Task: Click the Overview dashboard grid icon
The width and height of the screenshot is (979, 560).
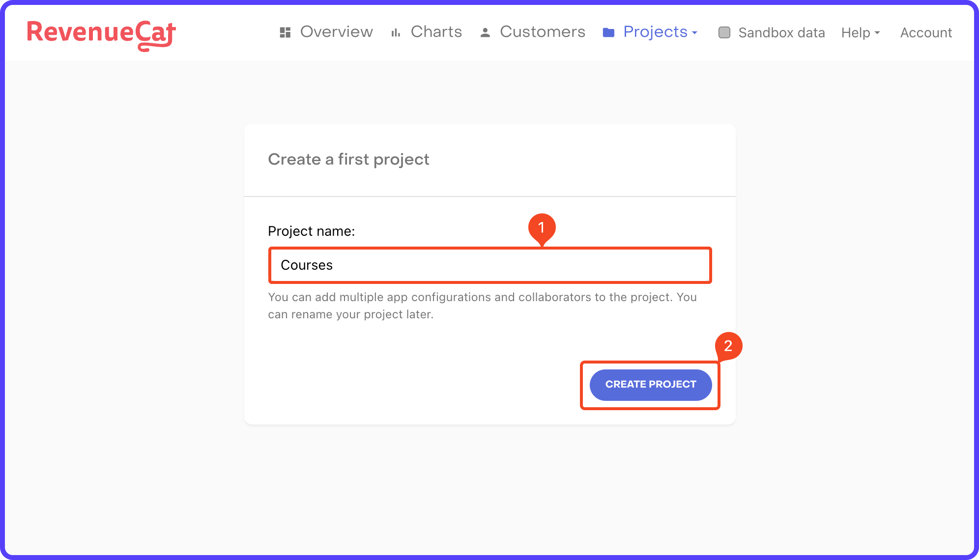Action: point(285,32)
